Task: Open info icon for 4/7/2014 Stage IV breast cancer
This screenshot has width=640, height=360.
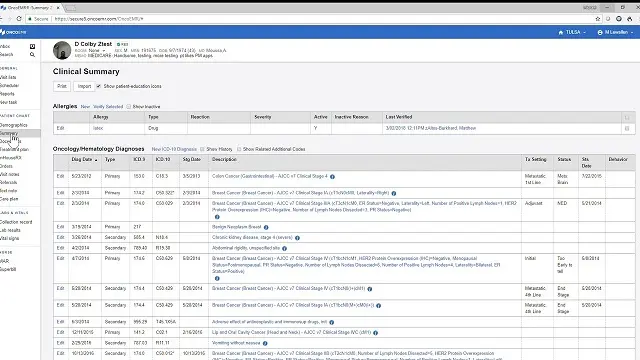Action: (217, 278)
